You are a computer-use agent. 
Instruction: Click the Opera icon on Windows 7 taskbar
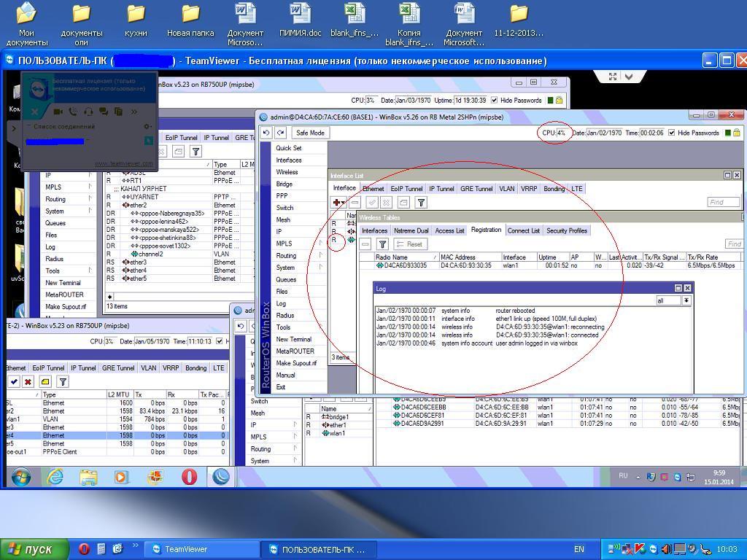pos(189,477)
